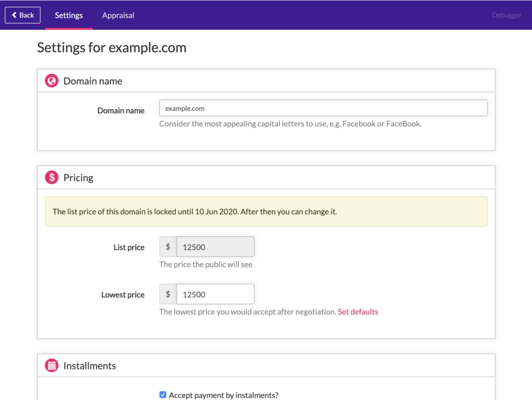
Task: Click the Back button
Action: point(22,15)
